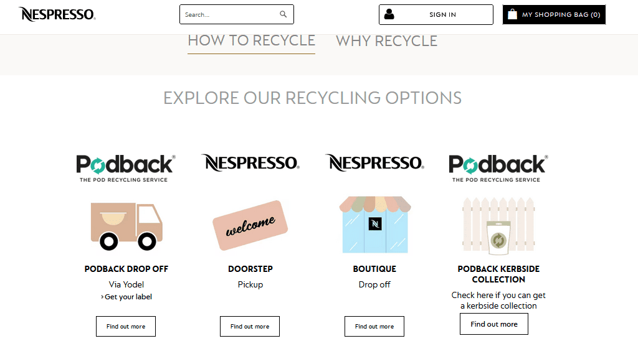Click the kerbside fence bag illustration
The width and height of the screenshot is (638, 364).
[498, 226]
